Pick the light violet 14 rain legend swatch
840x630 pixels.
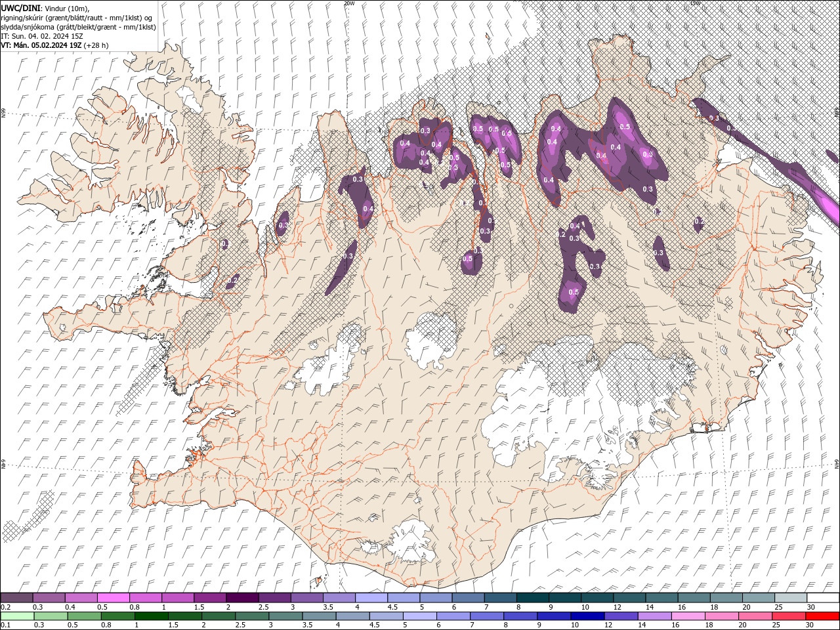click(x=654, y=616)
